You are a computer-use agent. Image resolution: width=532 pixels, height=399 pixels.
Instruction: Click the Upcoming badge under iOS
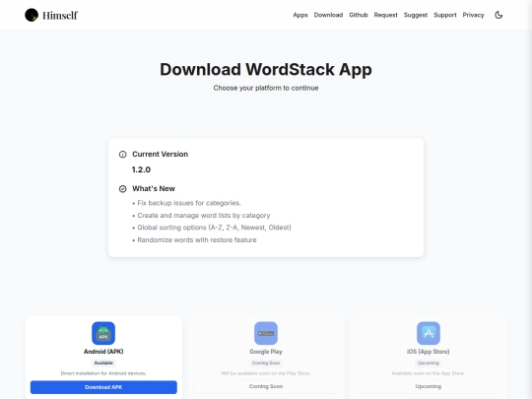429,363
